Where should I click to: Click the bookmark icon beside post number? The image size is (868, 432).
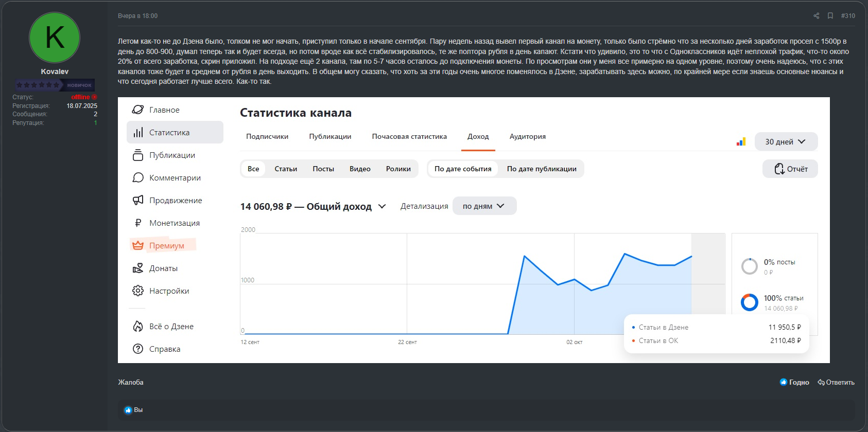(x=830, y=16)
